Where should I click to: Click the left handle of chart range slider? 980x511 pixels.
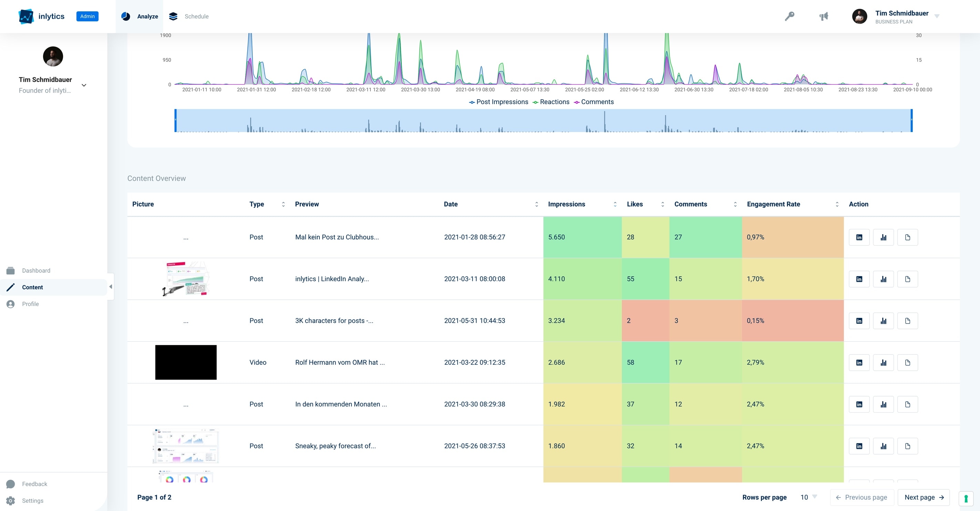(175, 120)
